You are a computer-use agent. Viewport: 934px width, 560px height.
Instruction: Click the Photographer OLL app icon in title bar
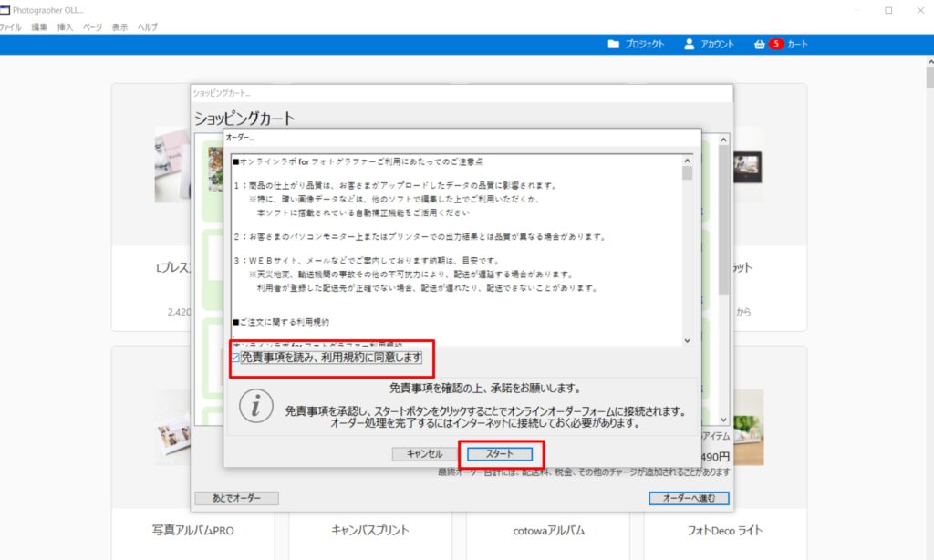click(6, 10)
